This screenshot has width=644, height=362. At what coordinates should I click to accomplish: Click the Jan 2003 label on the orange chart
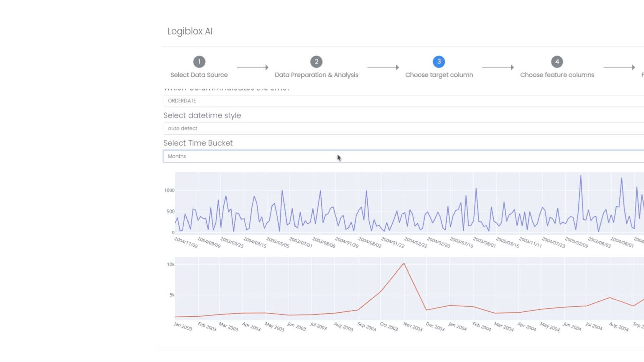pyautogui.click(x=183, y=326)
